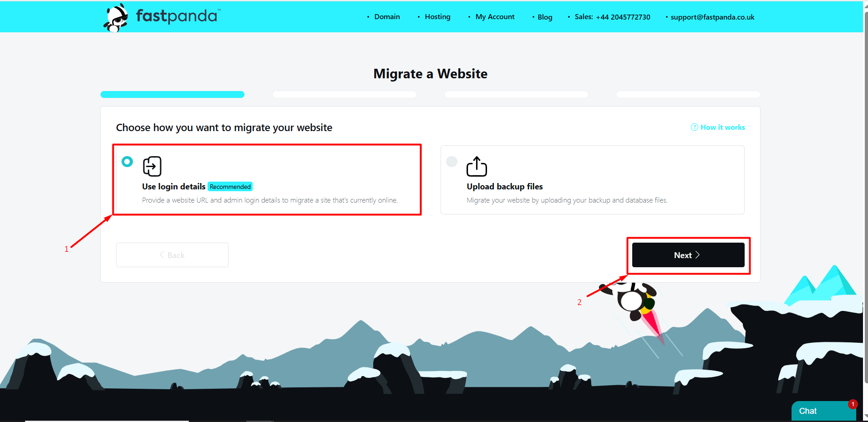Click the question mark help icon

tap(694, 127)
